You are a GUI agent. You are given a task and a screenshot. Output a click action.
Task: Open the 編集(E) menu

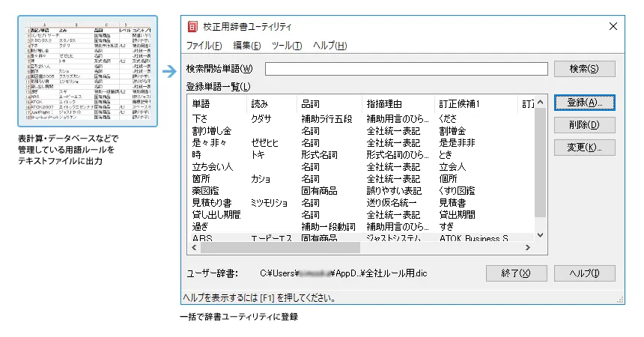click(x=247, y=46)
